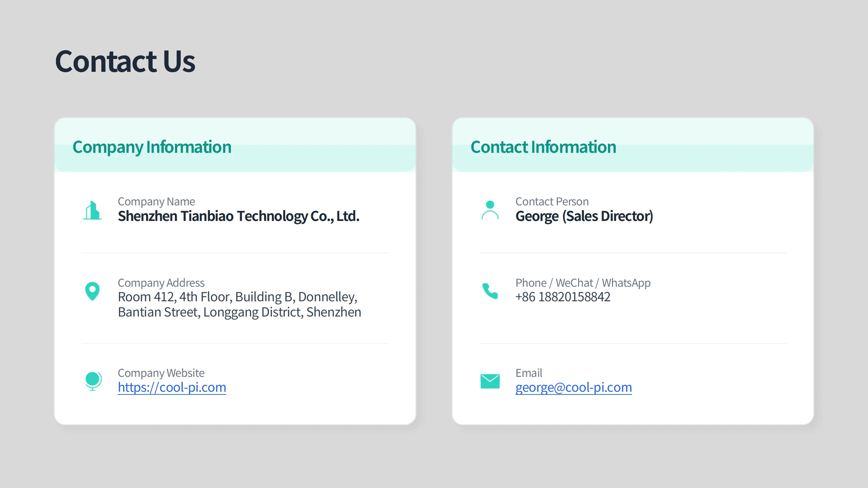Click the envelope email icon
Image resolution: width=868 pixels, height=488 pixels.
pyautogui.click(x=490, y=381)
